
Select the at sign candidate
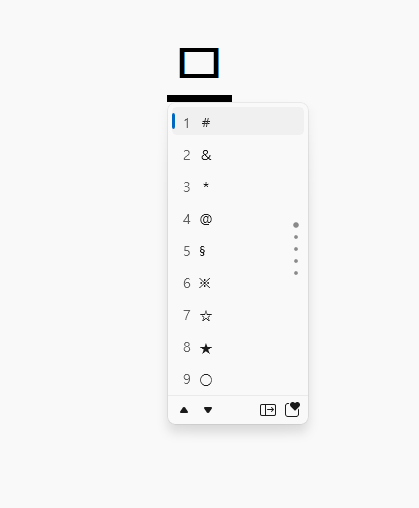tap(238, 219)
